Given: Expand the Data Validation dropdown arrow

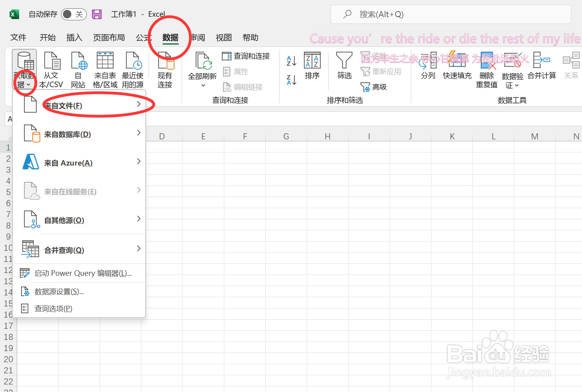Looking at the screenshot, I should pos(517,86).
